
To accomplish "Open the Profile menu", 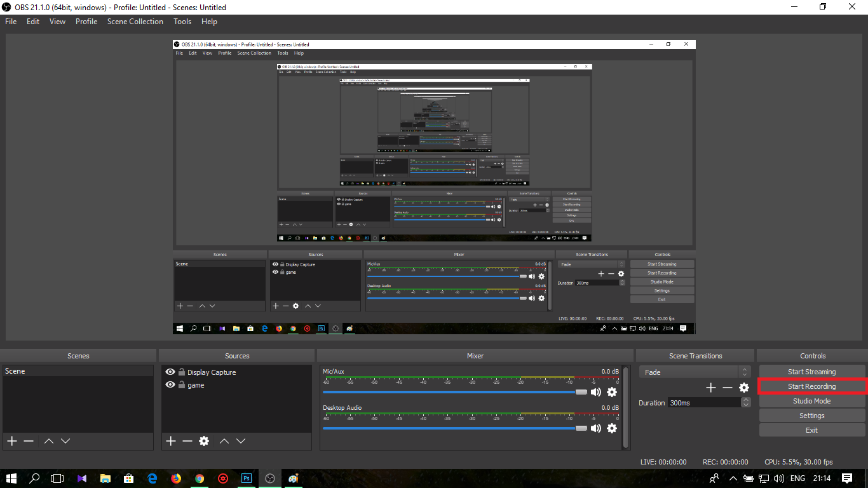I will tap(86, 22).
